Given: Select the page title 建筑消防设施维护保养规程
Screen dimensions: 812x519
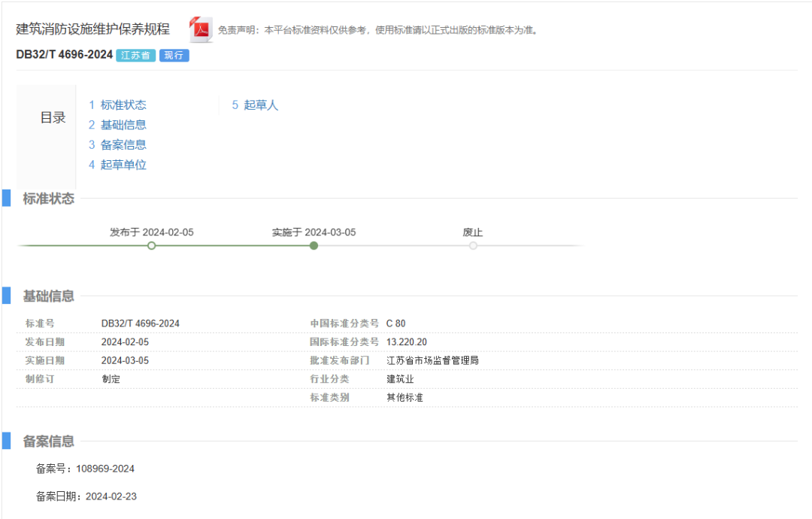Looking at the screenshot, I should pyautogui.click(x=93, y=29).
